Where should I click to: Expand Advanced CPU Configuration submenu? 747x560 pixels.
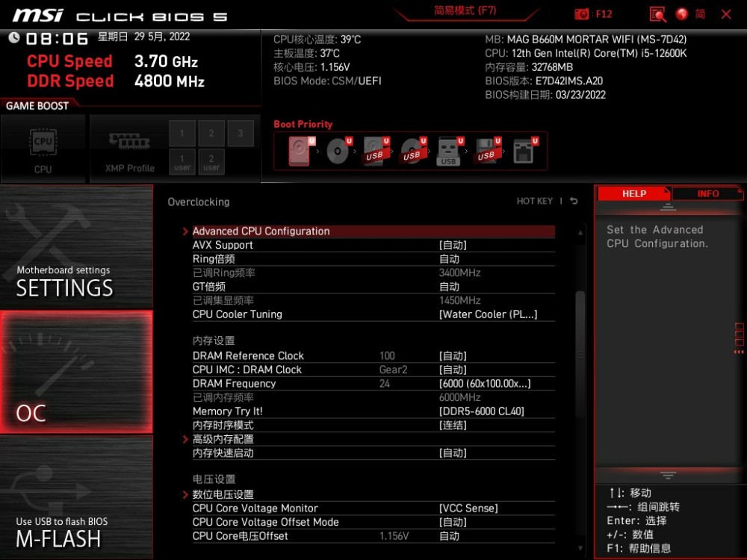click(261, 231)
